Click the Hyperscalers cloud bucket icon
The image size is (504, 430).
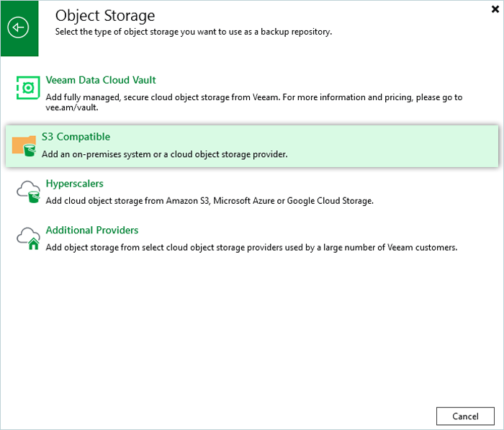[x=28, y=192]
